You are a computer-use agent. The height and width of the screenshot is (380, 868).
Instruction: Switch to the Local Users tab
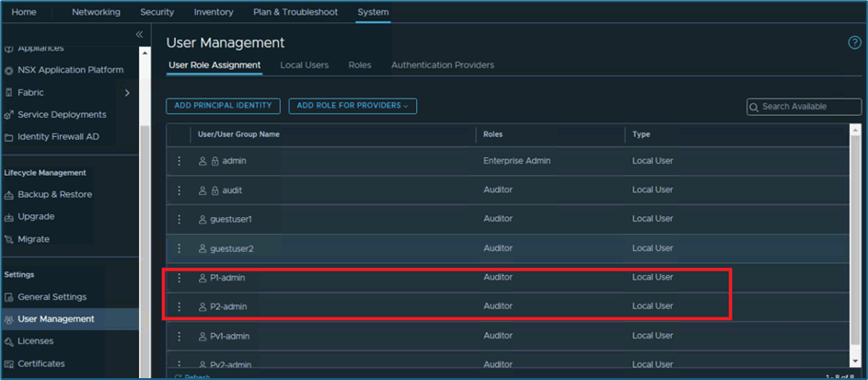click(x=304, y=65)
